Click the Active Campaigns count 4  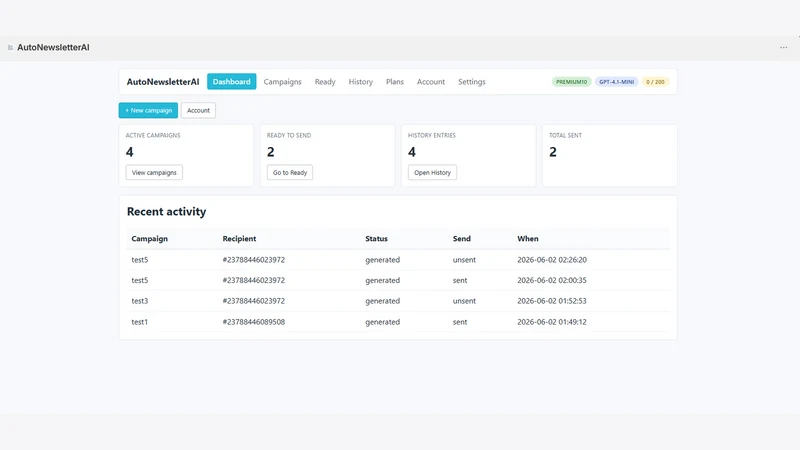(130, 152)
